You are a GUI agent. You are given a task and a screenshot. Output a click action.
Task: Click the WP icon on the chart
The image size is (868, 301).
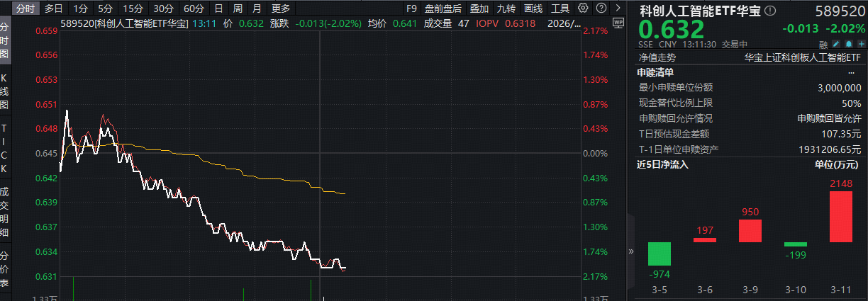point(617,23)
